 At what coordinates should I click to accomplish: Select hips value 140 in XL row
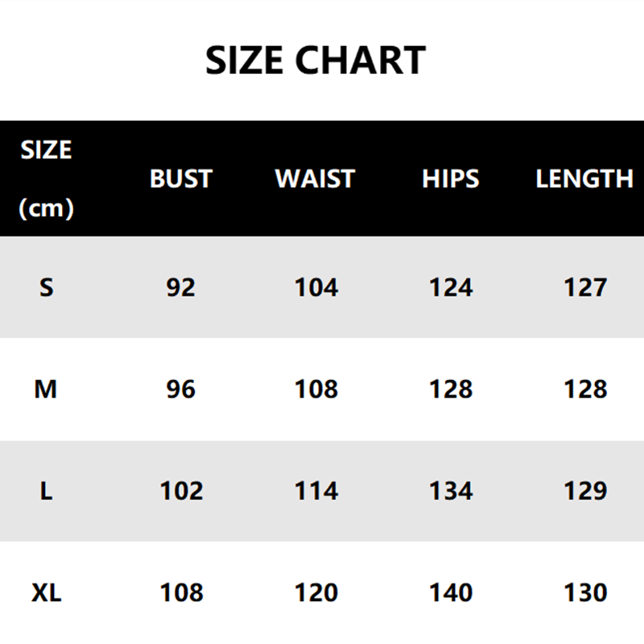(x=451, y=593)
